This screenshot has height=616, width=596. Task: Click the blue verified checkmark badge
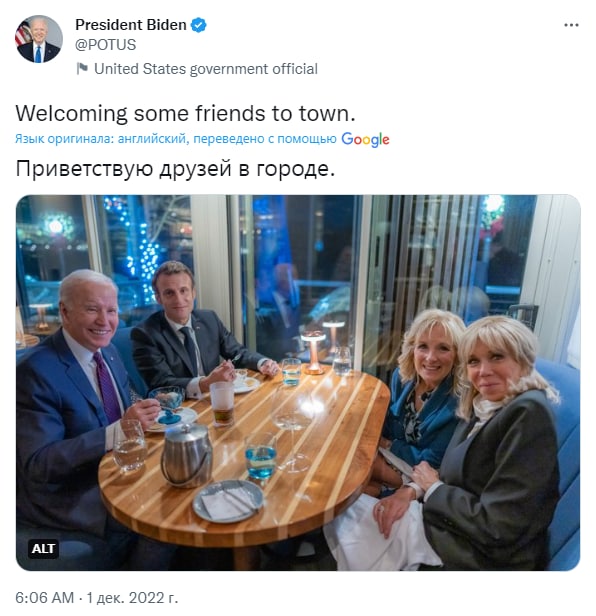coord(198,25)
